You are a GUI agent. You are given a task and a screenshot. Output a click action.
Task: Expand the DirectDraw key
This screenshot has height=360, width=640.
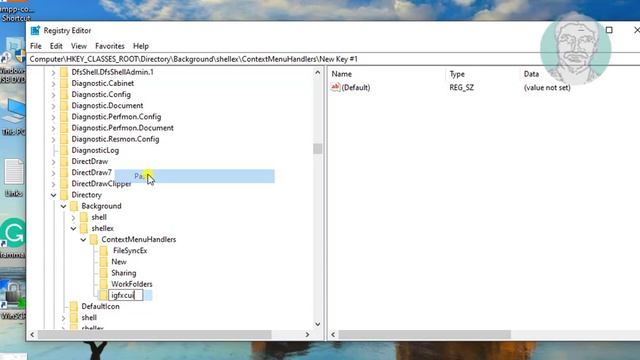tap(53, 162)
